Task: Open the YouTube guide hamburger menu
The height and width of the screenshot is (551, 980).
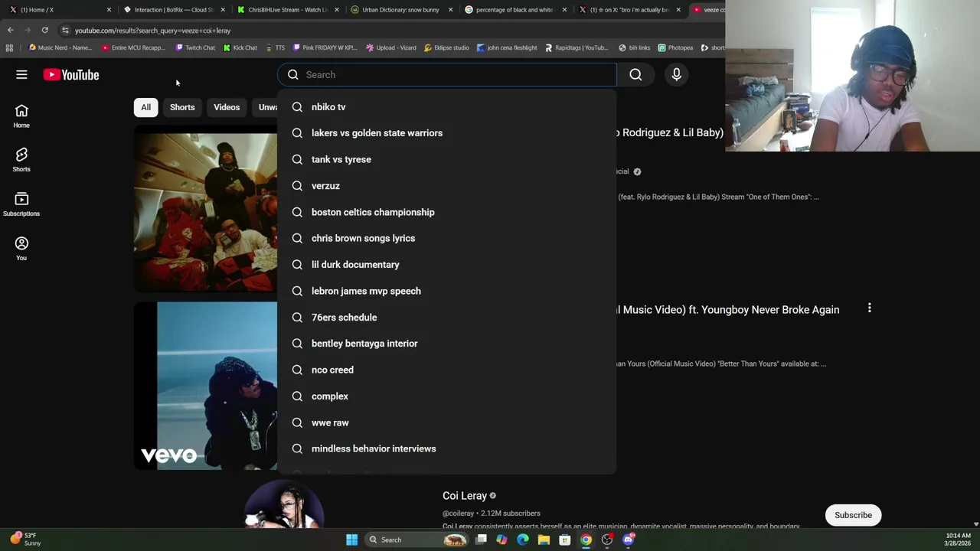Action: coord(21,74)
